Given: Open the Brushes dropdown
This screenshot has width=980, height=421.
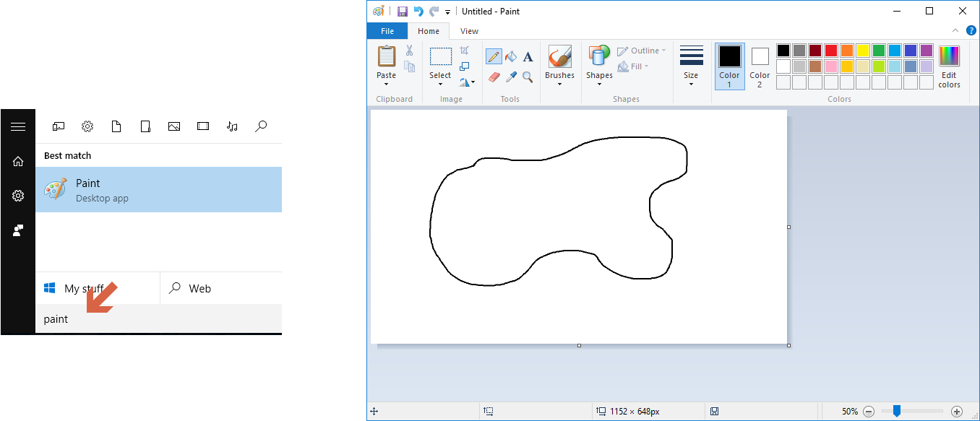Looking at the screenshot, I should pyautogui.click(x=559, y=66).
